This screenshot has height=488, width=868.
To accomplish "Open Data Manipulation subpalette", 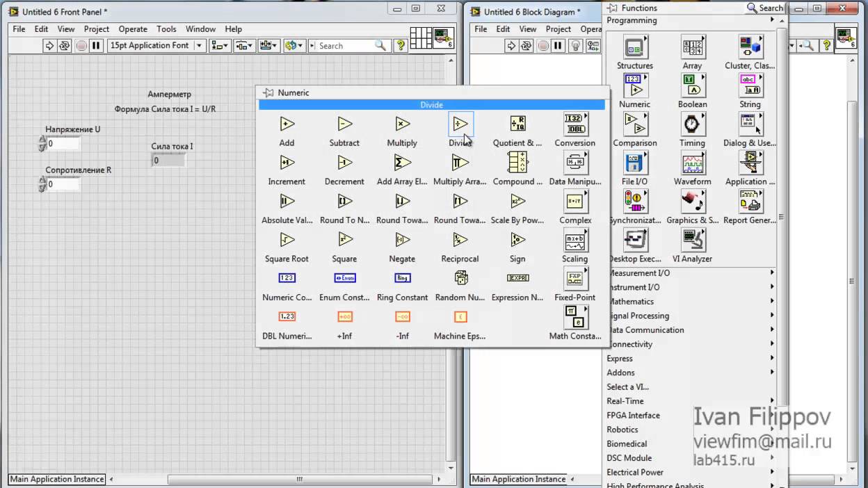I will point(575,163).
